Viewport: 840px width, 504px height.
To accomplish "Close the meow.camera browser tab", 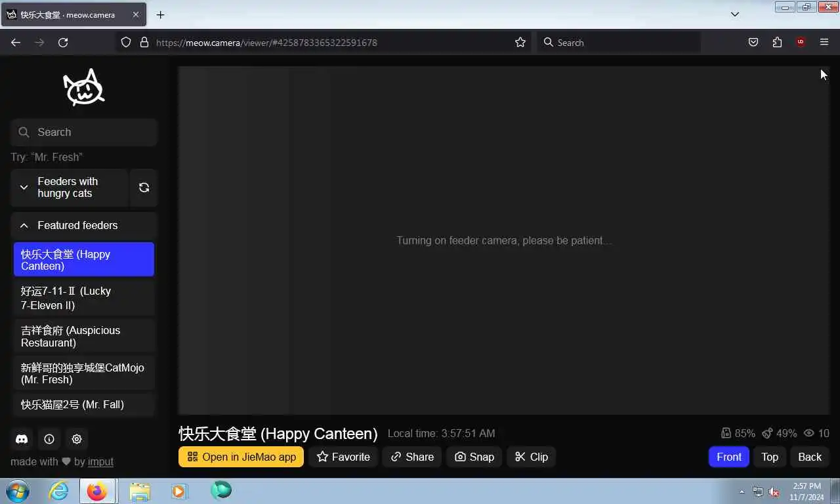I will (x=135, y=14).
